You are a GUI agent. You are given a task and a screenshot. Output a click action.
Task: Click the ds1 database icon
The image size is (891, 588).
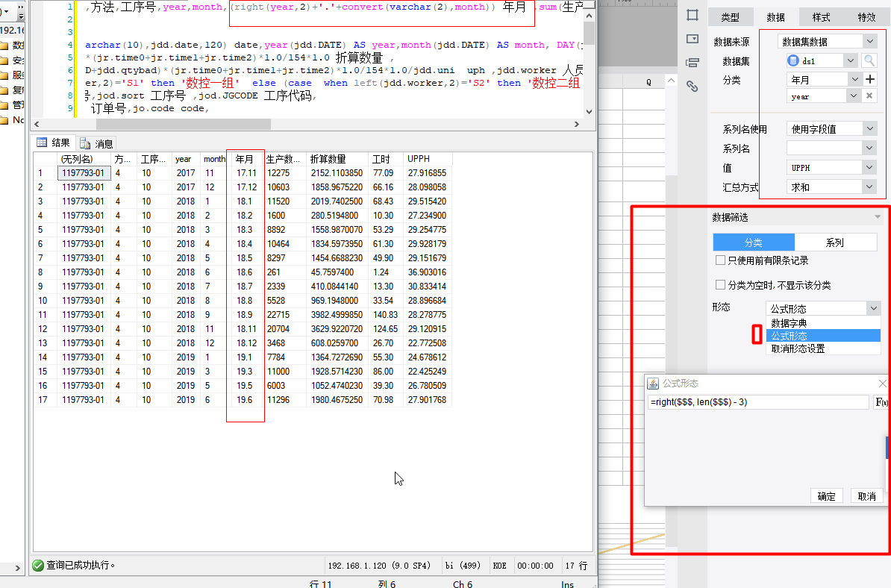[793, 60]
